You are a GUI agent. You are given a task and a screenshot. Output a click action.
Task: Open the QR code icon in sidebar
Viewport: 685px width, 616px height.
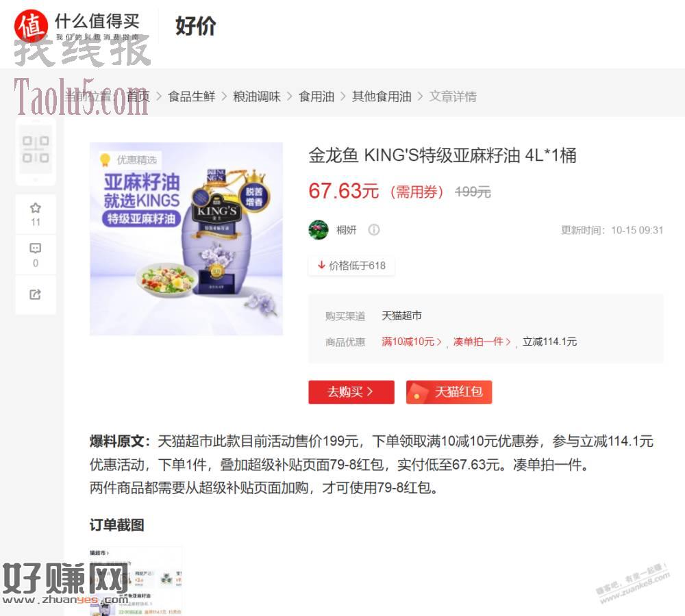[x=36, y=149]
